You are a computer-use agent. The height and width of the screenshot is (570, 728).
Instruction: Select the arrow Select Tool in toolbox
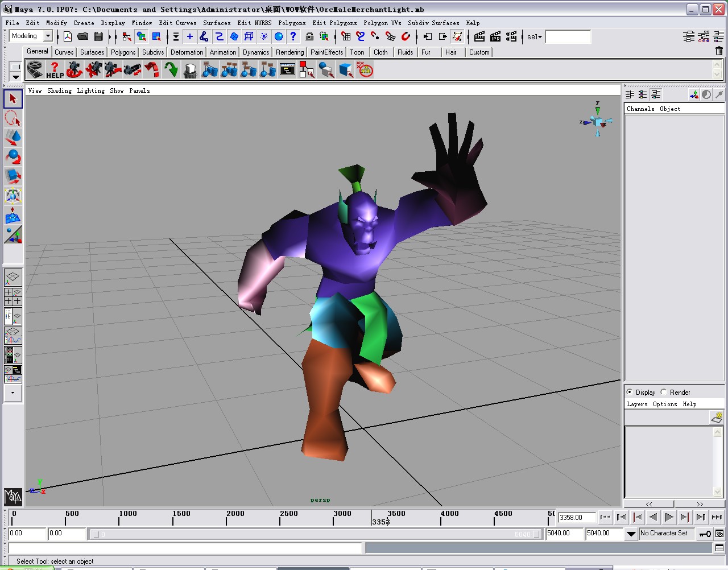click(13, 99)
